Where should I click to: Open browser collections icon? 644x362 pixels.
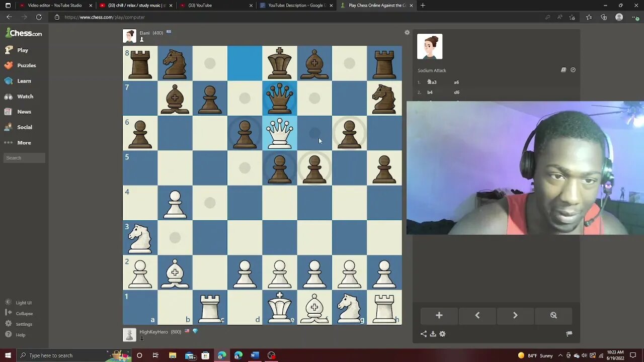[604, 17]
